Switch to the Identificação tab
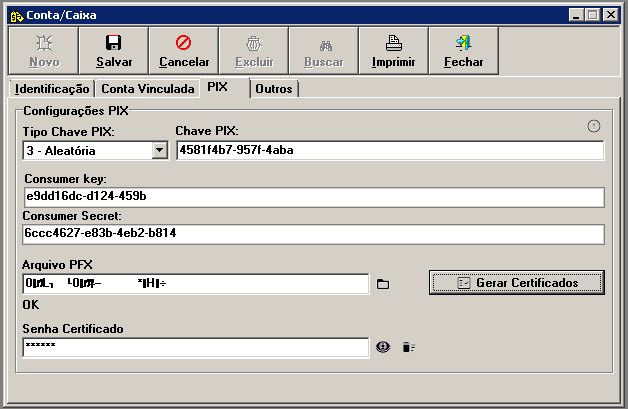The height and width of the screenshot is (409, 628). coord(53,89)
